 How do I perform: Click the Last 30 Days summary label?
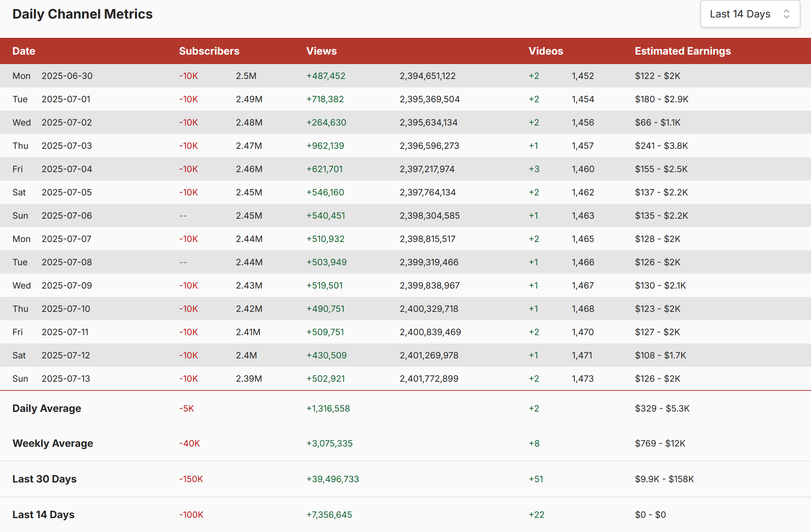pyautogui.click(x=44, y=479)
